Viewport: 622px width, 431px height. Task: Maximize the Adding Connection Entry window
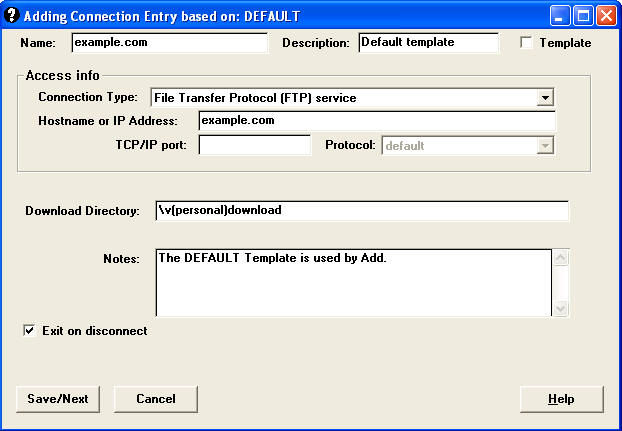[583, 16]
